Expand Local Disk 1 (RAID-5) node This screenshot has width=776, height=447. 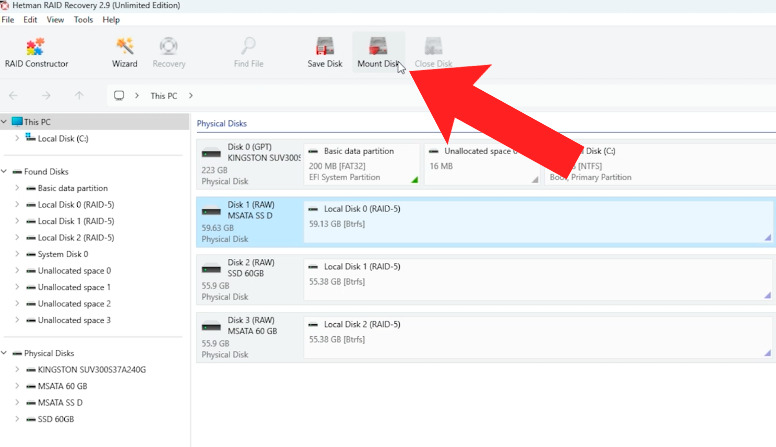(17, 221)
